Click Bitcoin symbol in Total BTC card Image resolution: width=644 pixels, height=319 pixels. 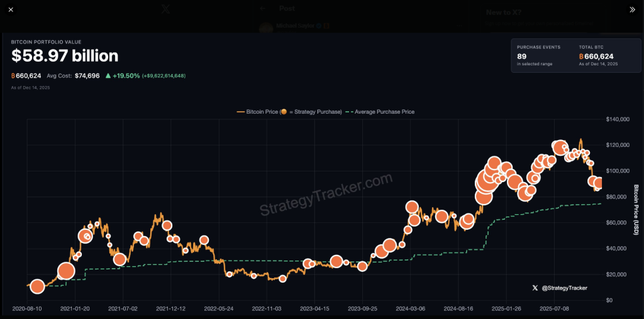(581, 57)
